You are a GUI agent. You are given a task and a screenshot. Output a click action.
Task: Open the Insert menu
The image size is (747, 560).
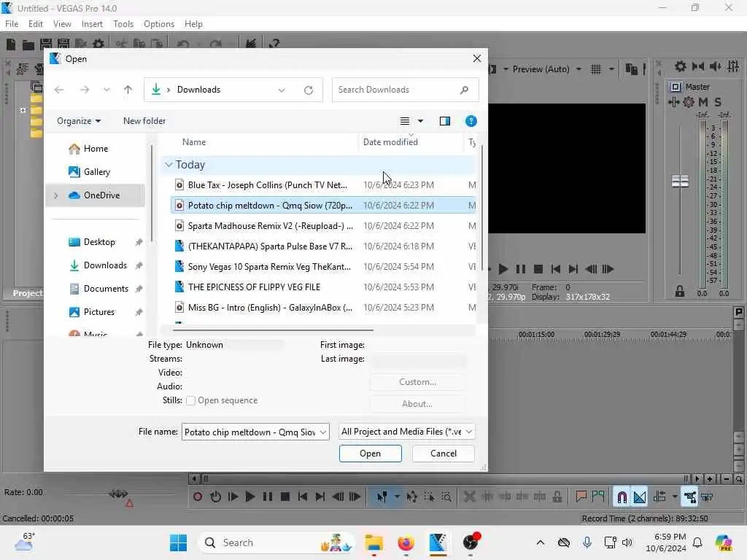(x=92, y=24)
